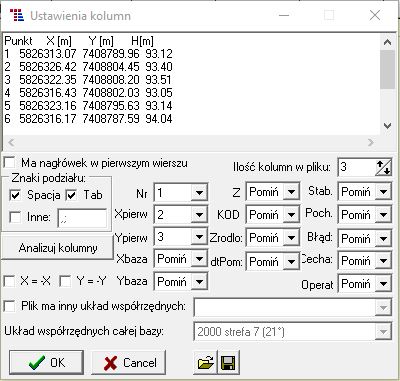Expand the Operat column dropdown

coord(383,284)
